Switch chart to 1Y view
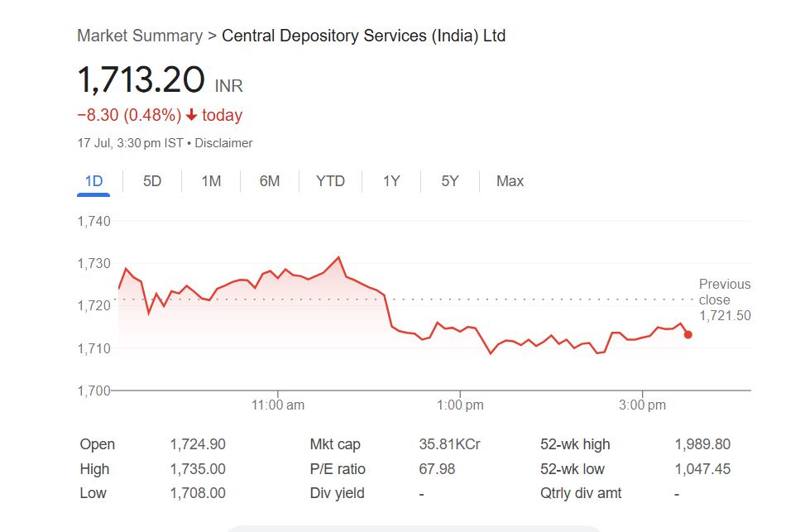This screenshot has height=532, width=805. coord(391,181)
